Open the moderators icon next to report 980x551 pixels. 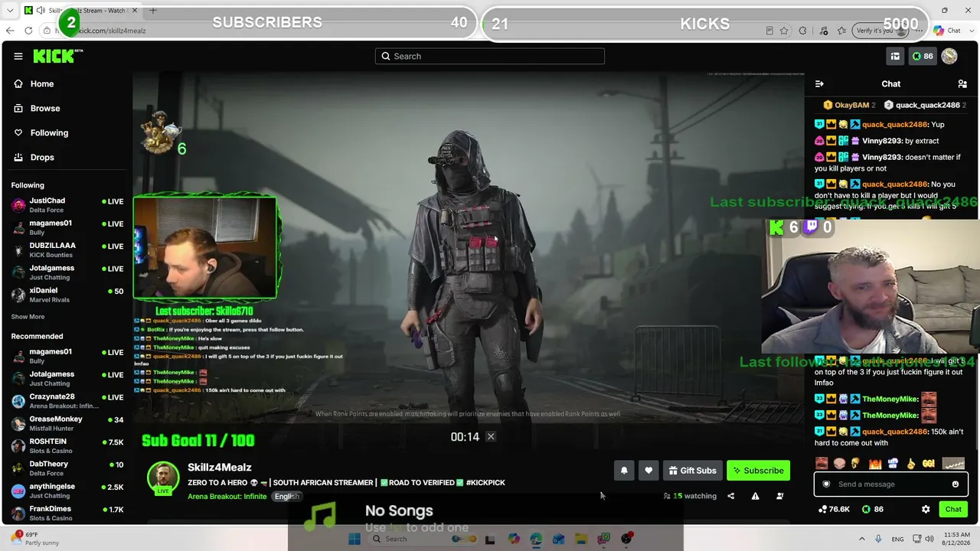coord(779,496)
